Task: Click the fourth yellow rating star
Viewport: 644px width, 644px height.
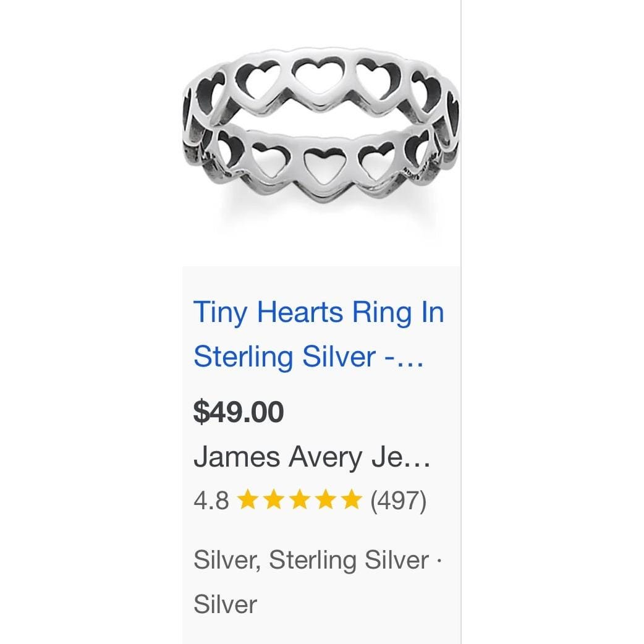Action: (x=326, y=500)
